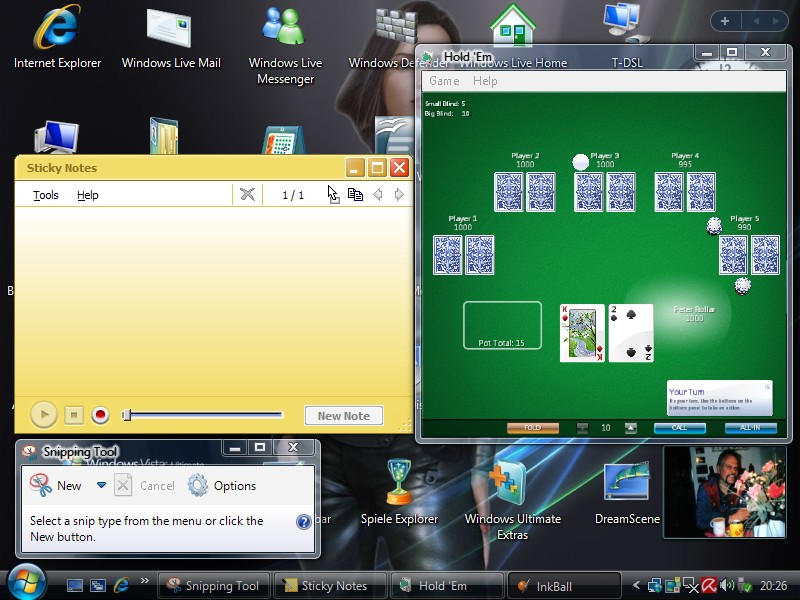Start recording a voice note

tap(101, 415)
